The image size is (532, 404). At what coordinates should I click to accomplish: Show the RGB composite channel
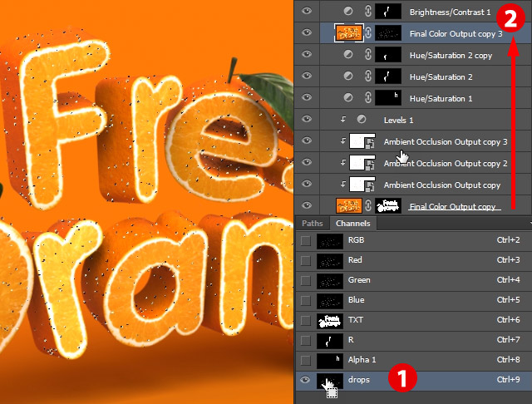pyautogui.click(x=305, y=240)
